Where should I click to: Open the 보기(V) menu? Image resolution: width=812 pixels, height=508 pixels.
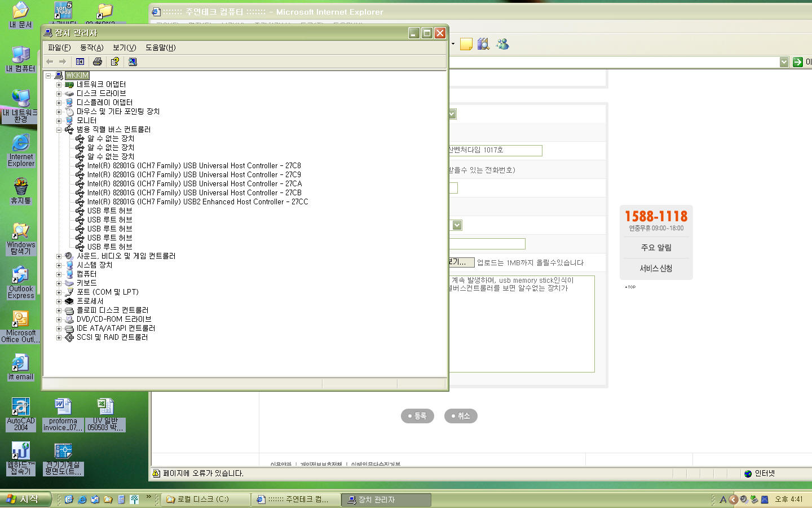click(124, 47)
